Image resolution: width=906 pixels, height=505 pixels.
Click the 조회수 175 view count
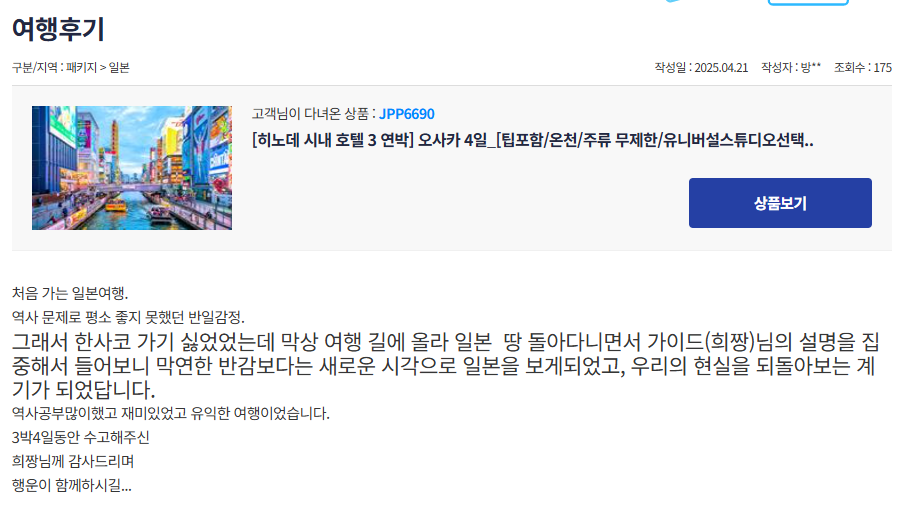(x=863, y=68)
